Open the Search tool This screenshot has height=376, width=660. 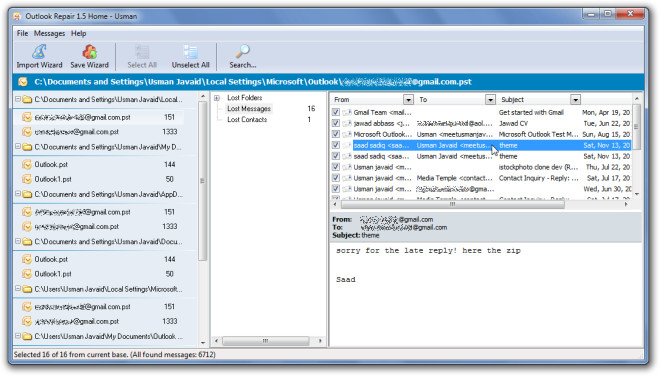point(242,57)
